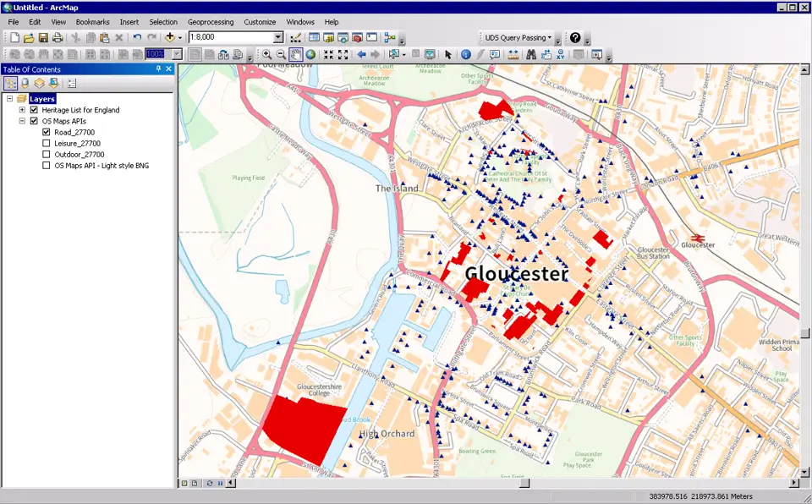Collapse the Layers data frame tree
This screenshot has width=812, height=504.
(x=9, y=98)
